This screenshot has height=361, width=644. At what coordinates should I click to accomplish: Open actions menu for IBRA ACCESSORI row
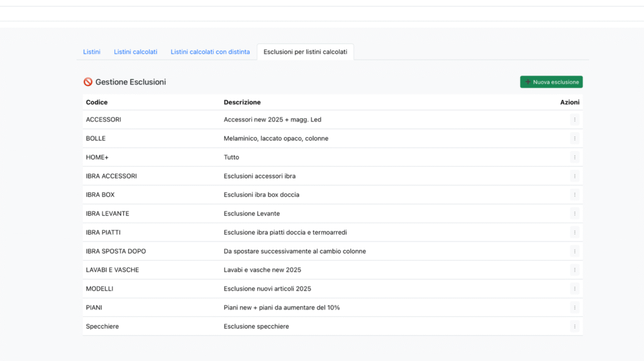pyautogui.click(x=574, y=176)
